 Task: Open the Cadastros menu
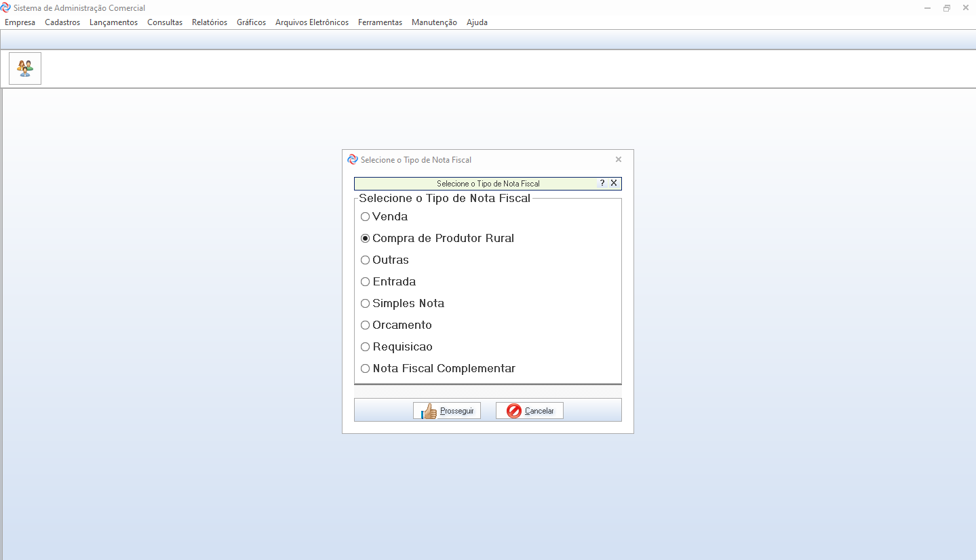[62, 22]
